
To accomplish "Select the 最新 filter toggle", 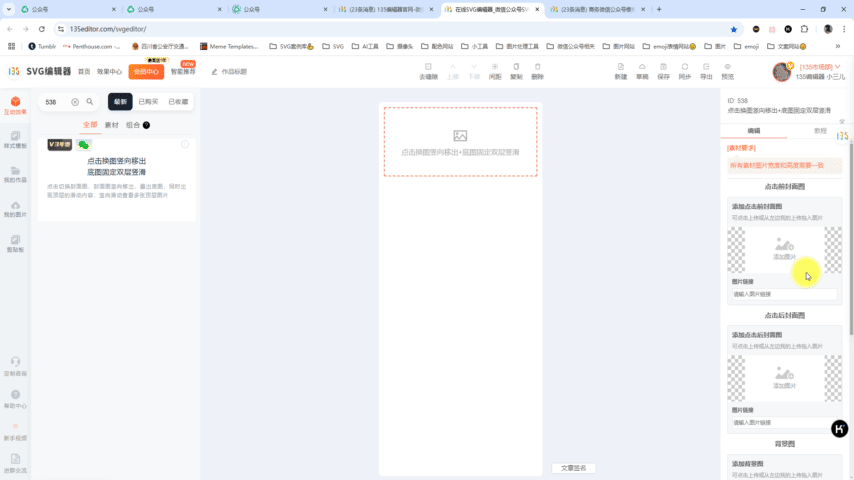I will 120,102.
